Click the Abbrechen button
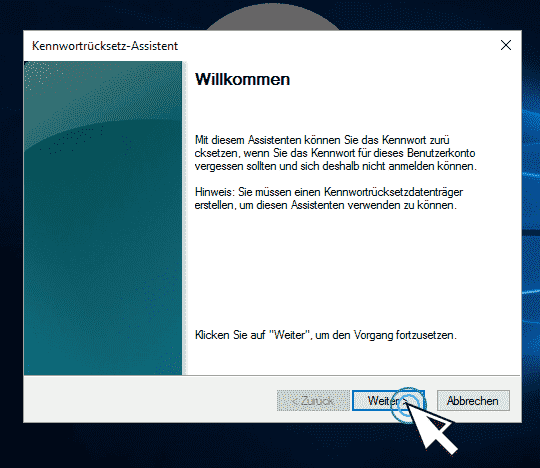This screenshot has width=540, height=468. [x=473, y=401]
